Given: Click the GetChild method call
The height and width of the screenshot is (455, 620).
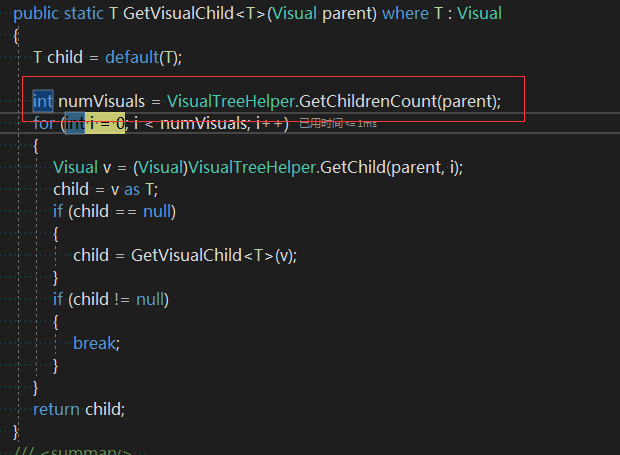Looking at the screenshot, I should click(353, 167).
